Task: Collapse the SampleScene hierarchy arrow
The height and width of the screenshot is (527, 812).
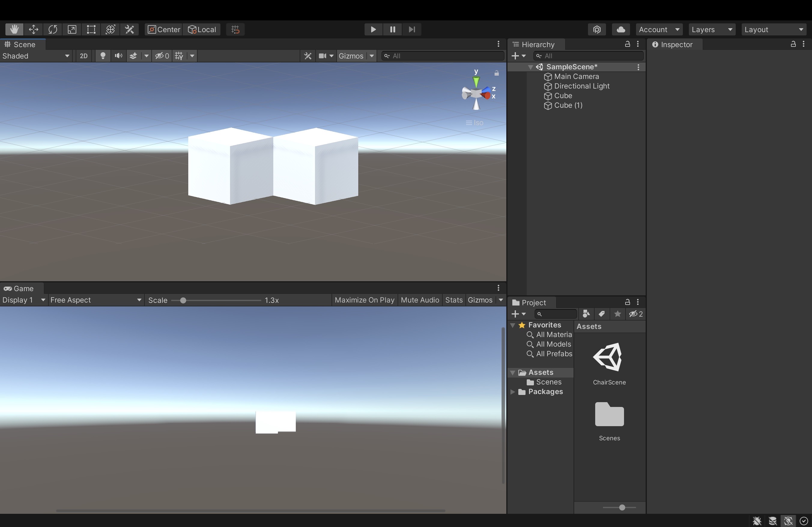Action: coord(530,67)
